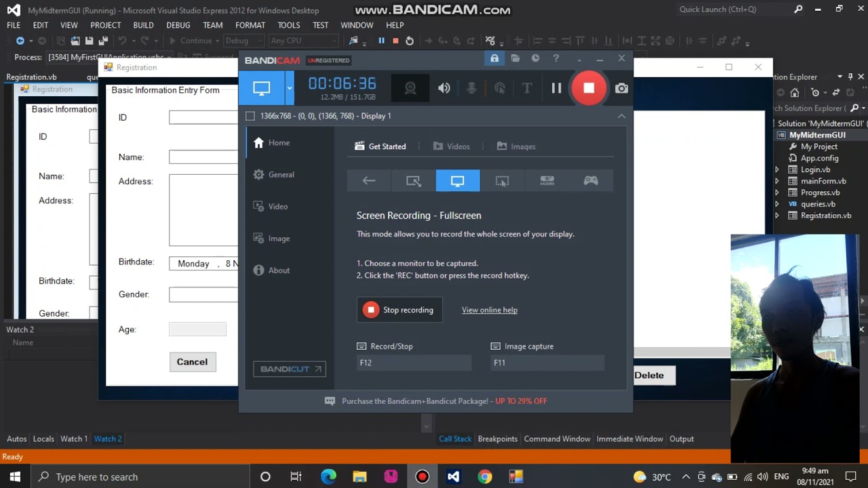
Task: Open Microsoft Edge from the taskbar
Action: pos(328,476)
